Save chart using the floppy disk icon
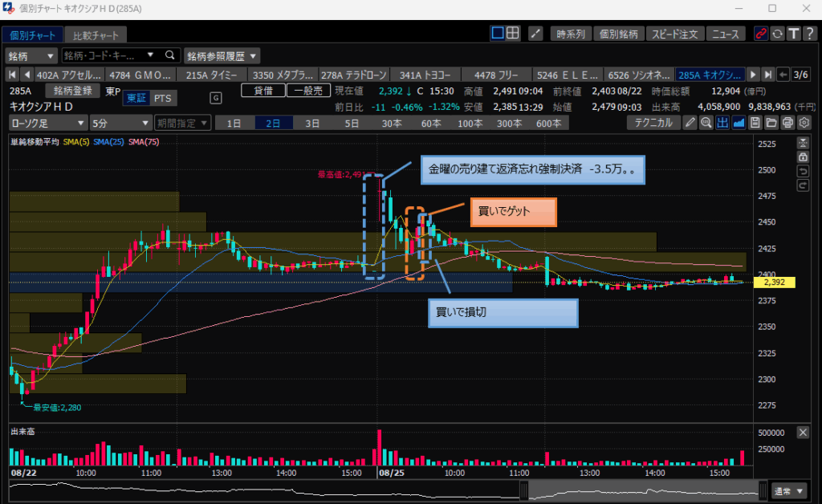822x504 pixels. [x=755, y=123]
